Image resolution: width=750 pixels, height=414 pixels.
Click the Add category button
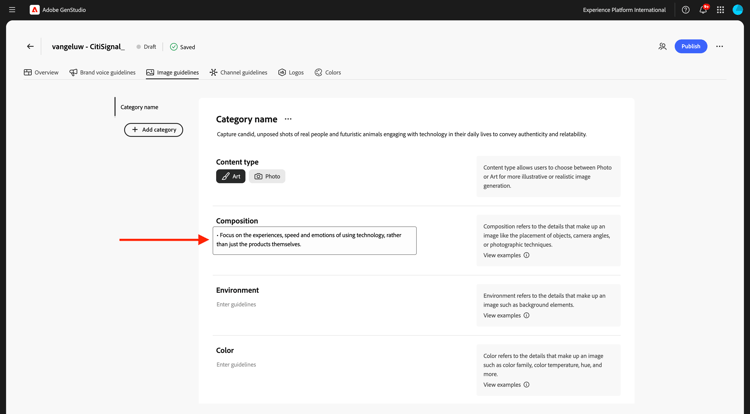coord(154,129)
